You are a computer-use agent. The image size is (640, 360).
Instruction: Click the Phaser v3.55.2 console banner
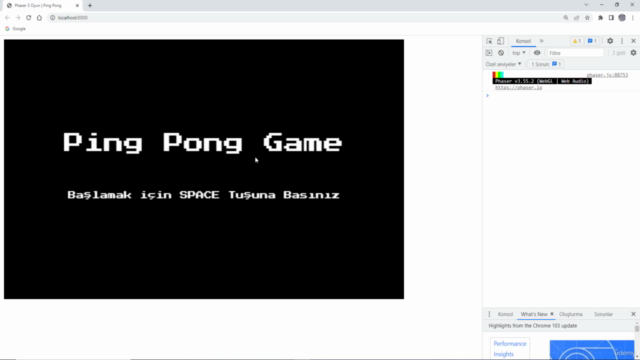tap(542, 81)
